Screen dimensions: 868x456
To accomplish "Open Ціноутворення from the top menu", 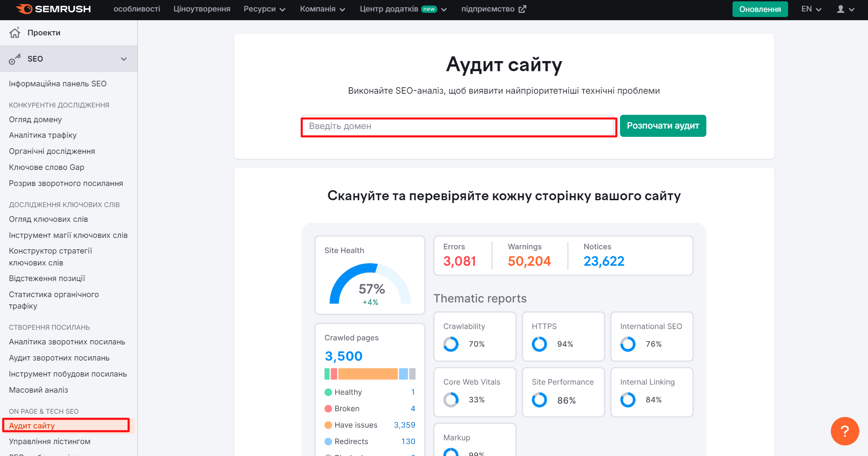I will (202, 9).
